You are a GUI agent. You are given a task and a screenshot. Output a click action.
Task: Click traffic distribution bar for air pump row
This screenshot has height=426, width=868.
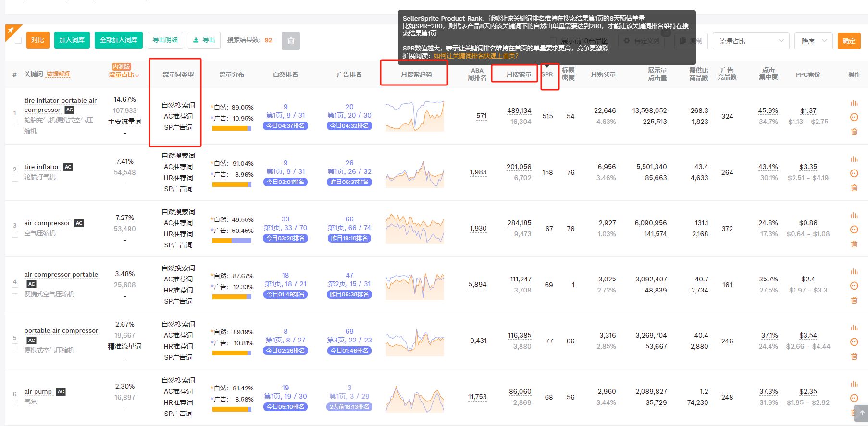click(x=232, y=409)
